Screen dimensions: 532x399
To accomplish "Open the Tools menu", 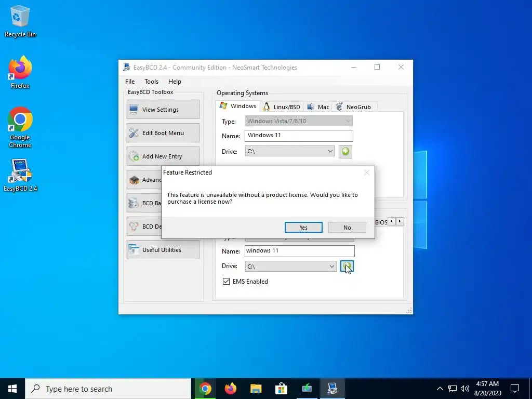I will coord(151,82).
